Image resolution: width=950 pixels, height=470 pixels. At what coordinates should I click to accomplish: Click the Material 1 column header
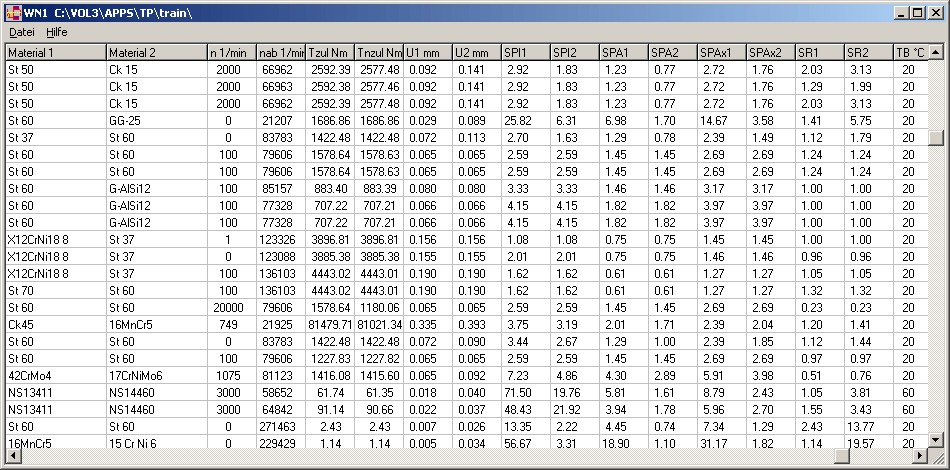55,52
